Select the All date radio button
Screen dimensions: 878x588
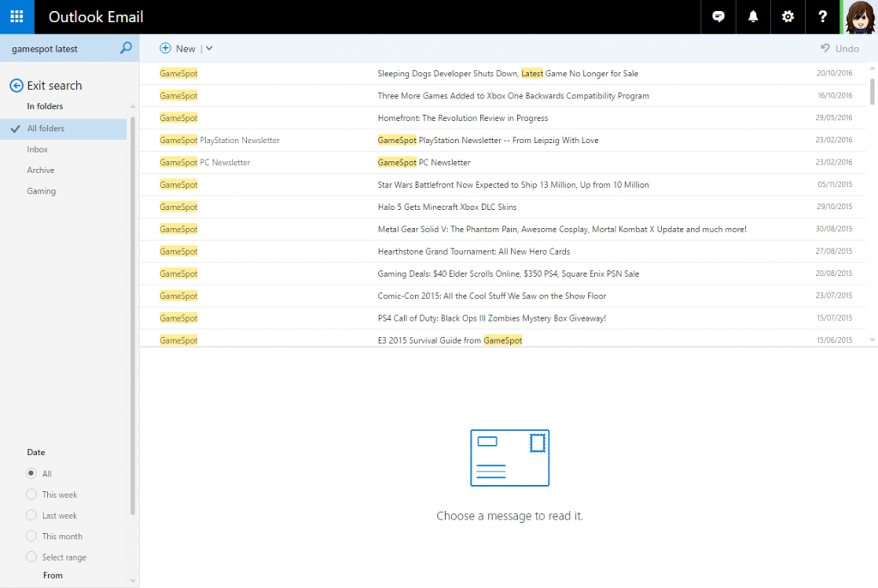point(32,473)
